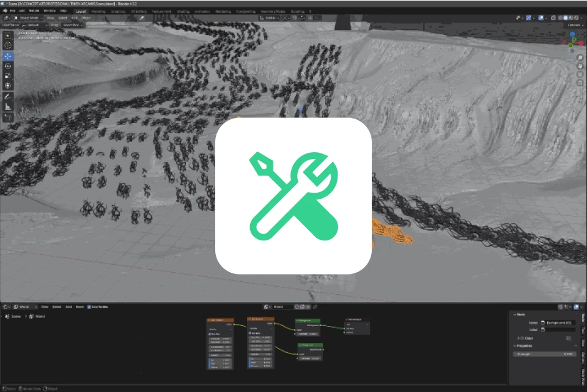Open the Render menu
This screenshot has height=392, width=587.
pyautogui.click(x=34, y=11)
